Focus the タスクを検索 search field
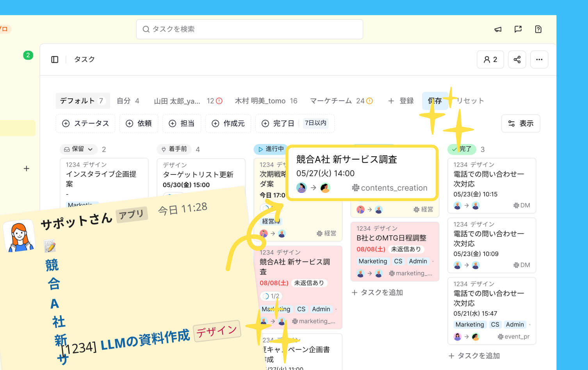Screen dimensions: 588x370 [x=249, y=29]
